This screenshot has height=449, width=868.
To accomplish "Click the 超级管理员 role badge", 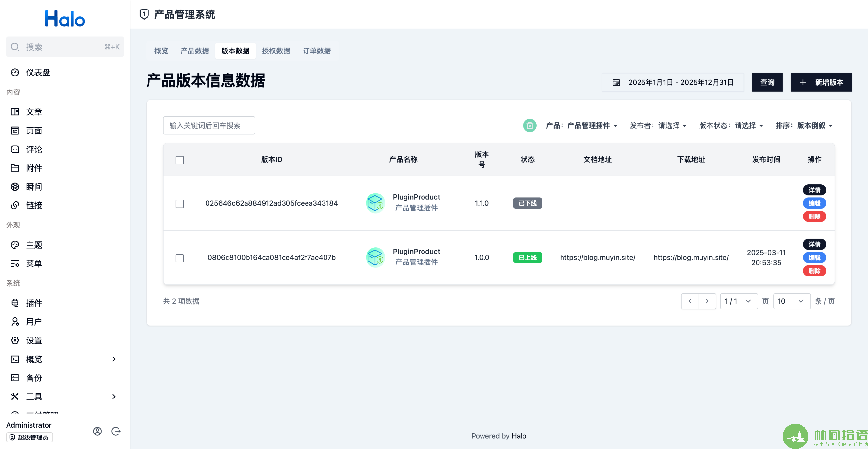I will tap(29, 437).
